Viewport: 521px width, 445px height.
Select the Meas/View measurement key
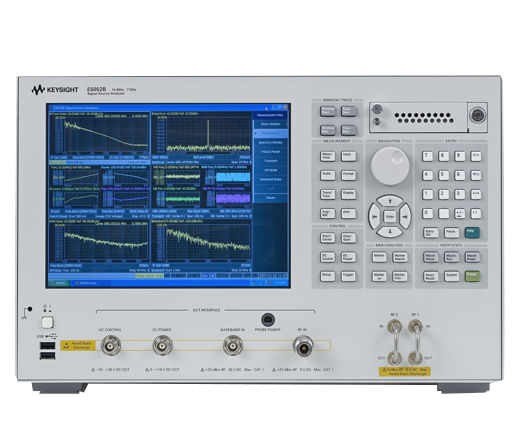[328, 156]
